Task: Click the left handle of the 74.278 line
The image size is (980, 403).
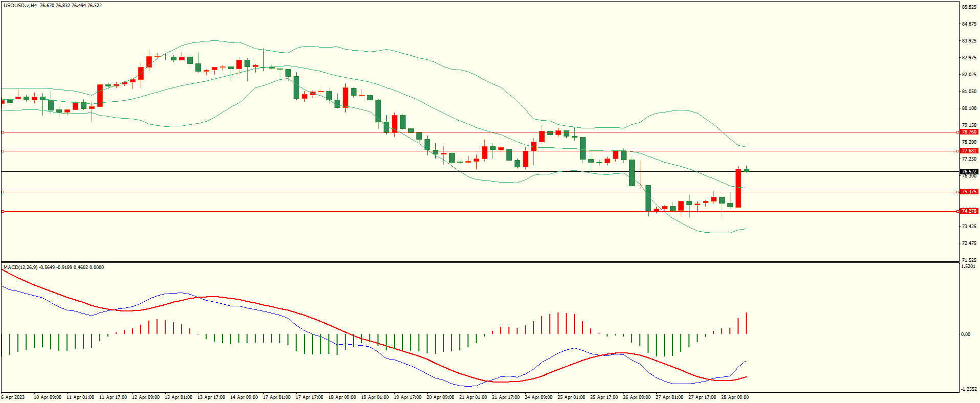Action: 3,211
